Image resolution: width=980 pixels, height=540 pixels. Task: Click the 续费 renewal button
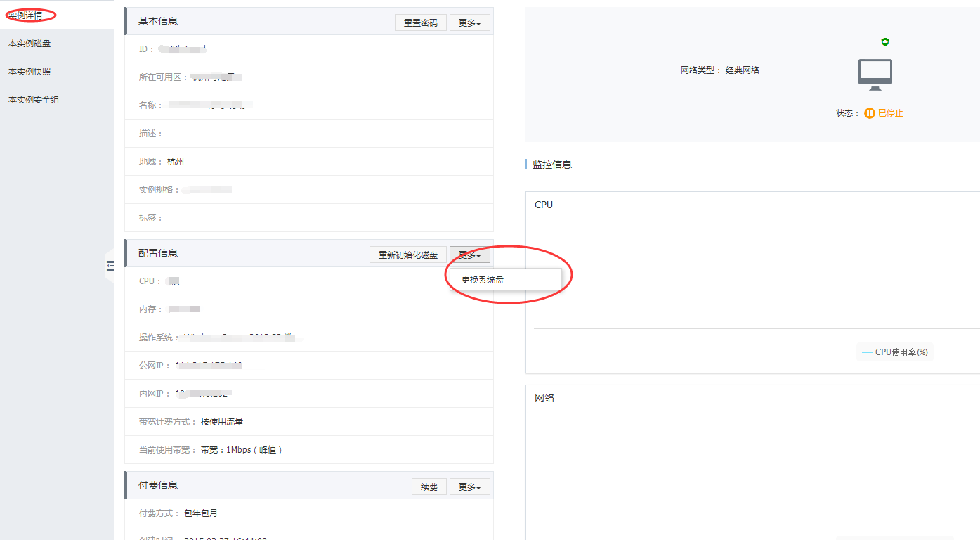pos(429,487)
